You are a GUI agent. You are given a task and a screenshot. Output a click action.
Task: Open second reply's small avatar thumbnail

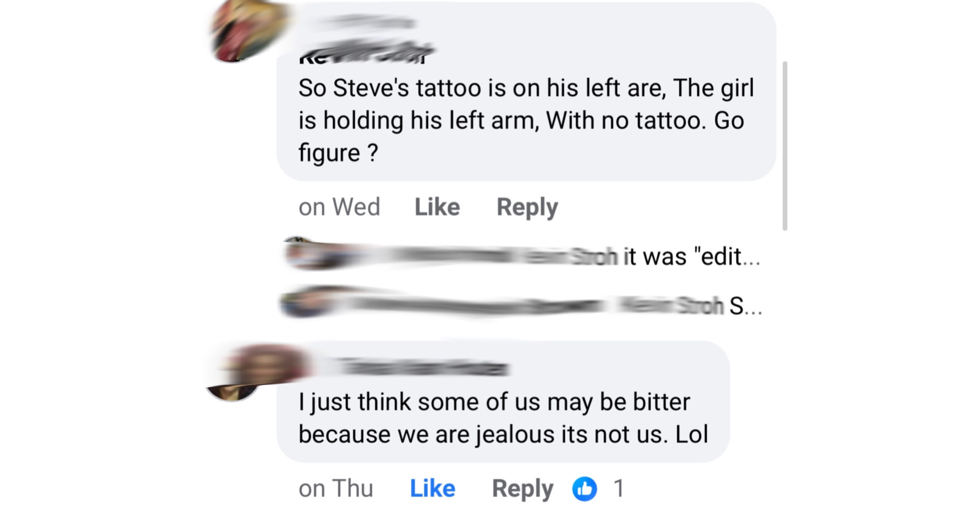tap(312, 302)
